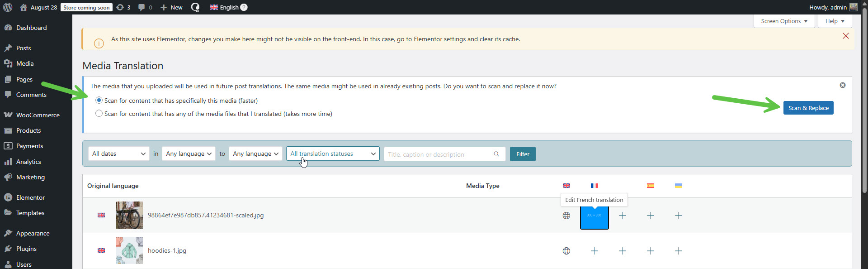Image resolution: width=868 pixels, height=269 pixels.
Task: Click the WordPress logo in admin bar
Action: coord(8,7)
